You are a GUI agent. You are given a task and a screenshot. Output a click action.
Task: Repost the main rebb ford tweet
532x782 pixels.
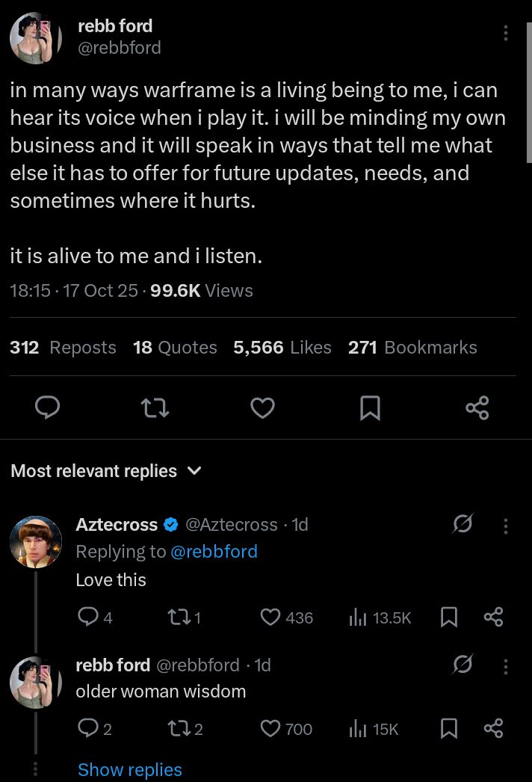coord(155,407)
